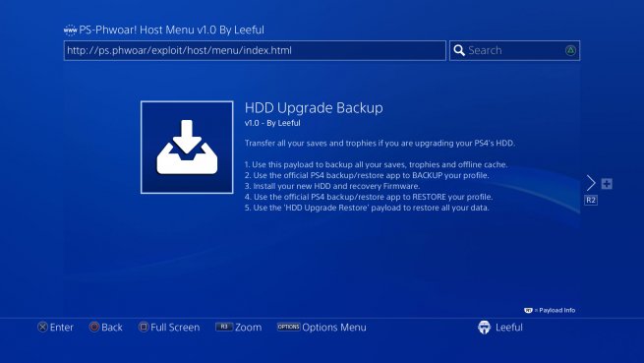
Task: Open the Options Menu
Action: coord(322,328)
